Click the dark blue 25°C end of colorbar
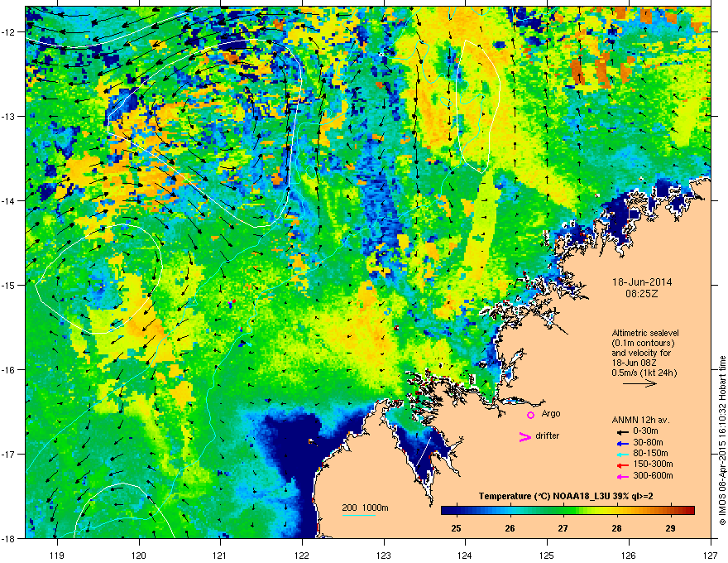 coord(448,511)
